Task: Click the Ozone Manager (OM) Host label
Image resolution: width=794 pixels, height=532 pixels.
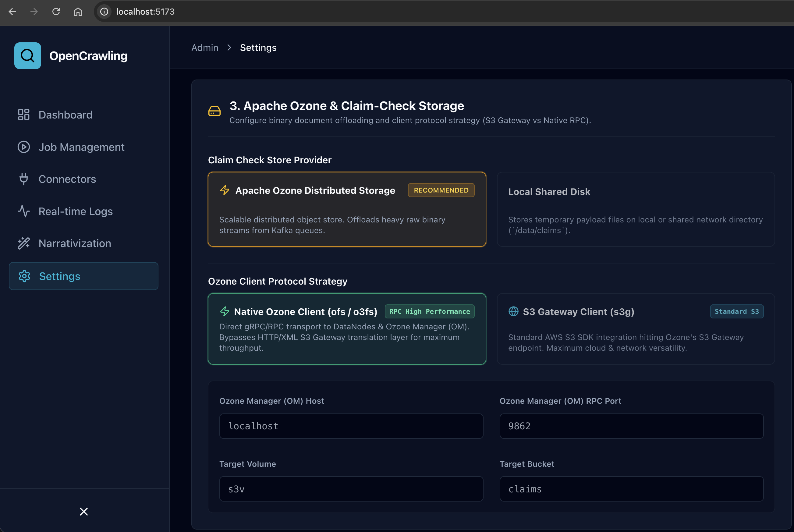Action: [272, 401]
